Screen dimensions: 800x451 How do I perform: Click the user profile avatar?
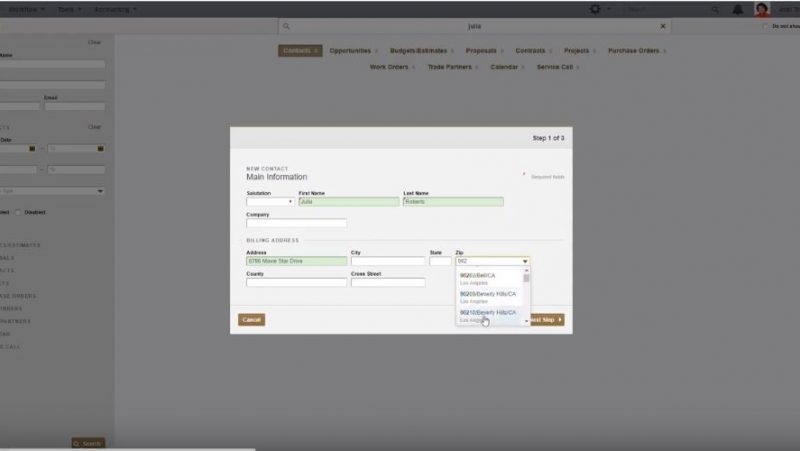(762, 9)
